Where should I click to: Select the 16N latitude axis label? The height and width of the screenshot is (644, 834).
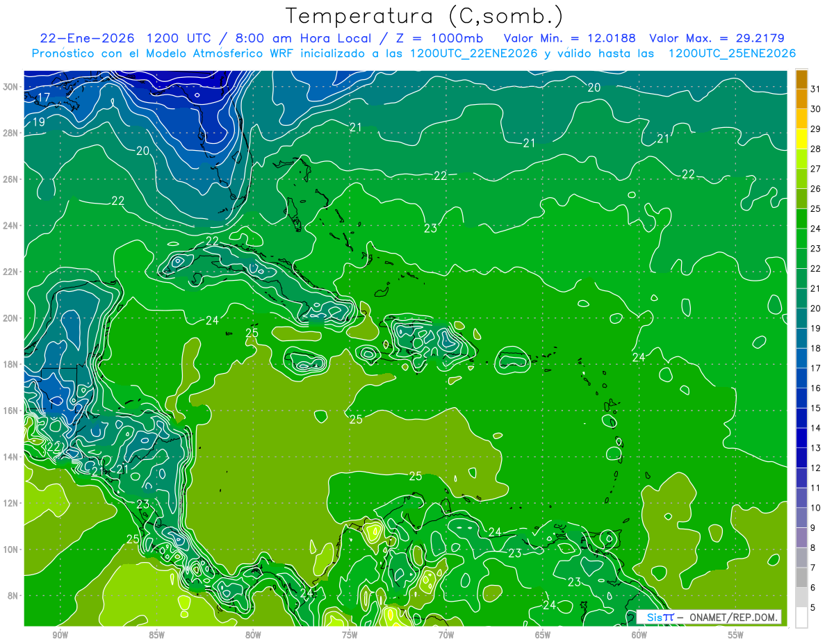pyautogui.click(x=11, y=411)
